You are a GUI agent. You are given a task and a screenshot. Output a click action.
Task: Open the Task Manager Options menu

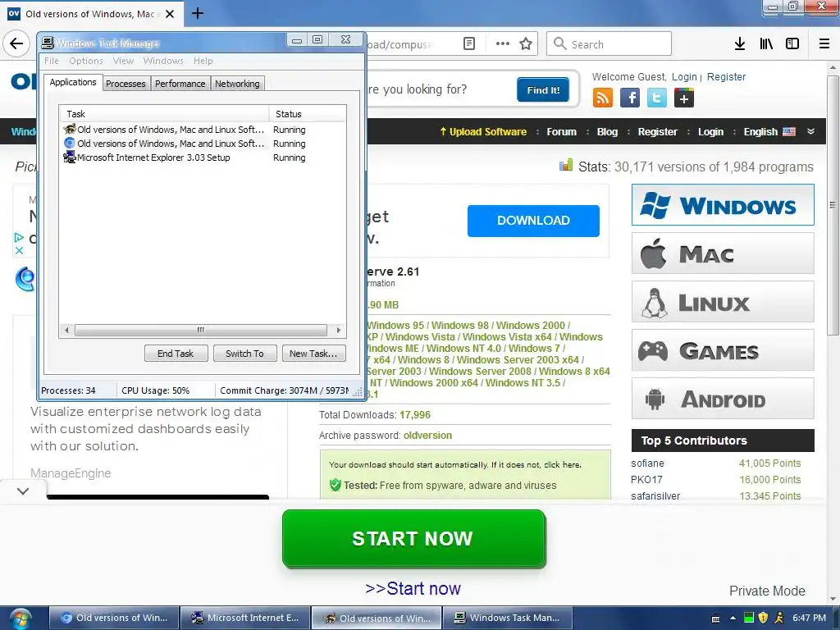[x=85, y=61]
